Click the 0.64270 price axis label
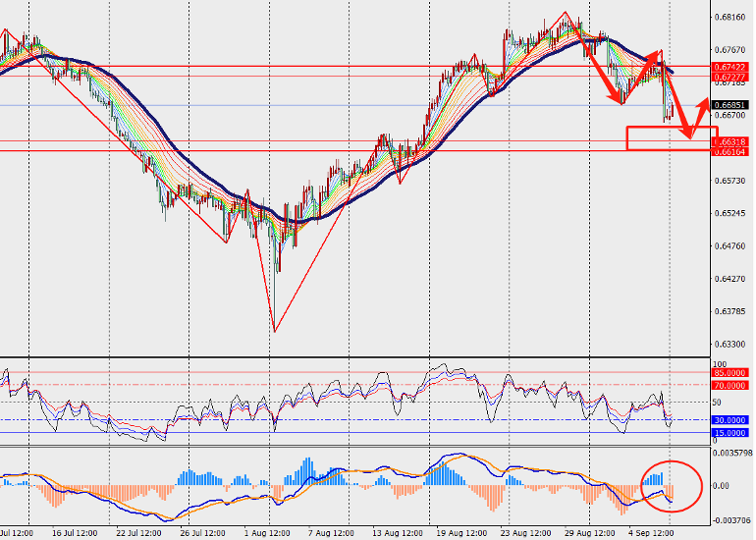Screen dimensions: 756x540 [x=729, y=279]
